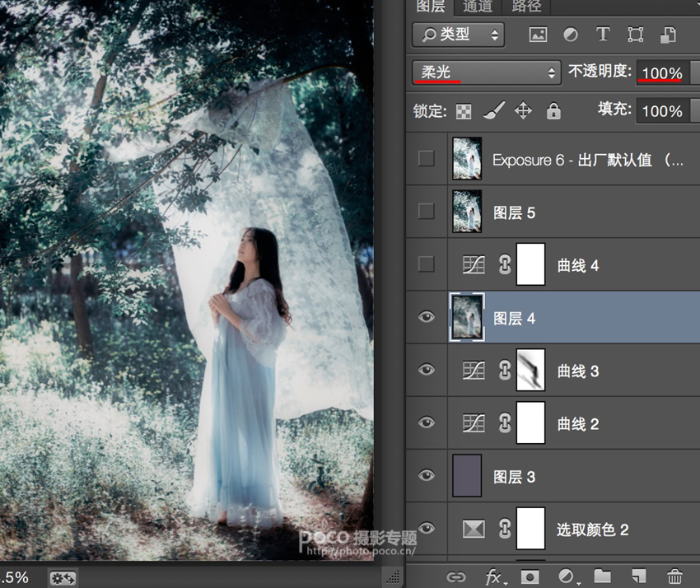Lock image pixels brush icon
Image resolution: width=700 pixels, height=588 pixels.
pos(494,110)
